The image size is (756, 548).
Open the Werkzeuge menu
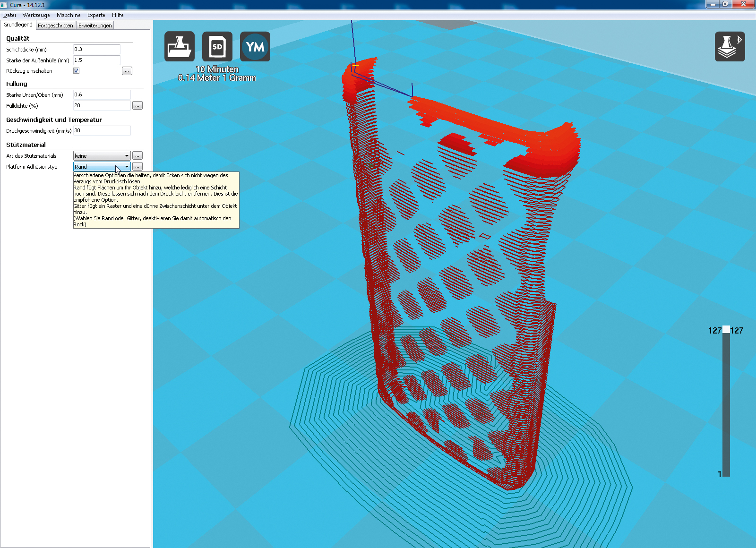(36, 15)
